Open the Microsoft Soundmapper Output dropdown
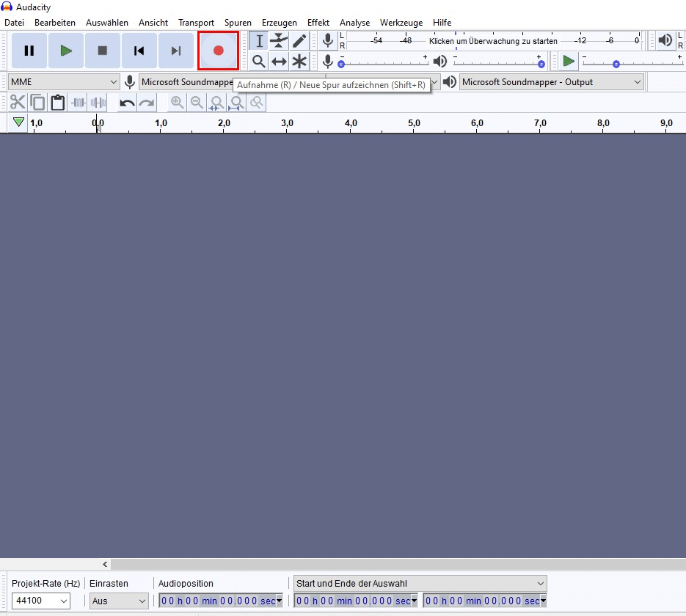686x616 pixels. (550, 81)
